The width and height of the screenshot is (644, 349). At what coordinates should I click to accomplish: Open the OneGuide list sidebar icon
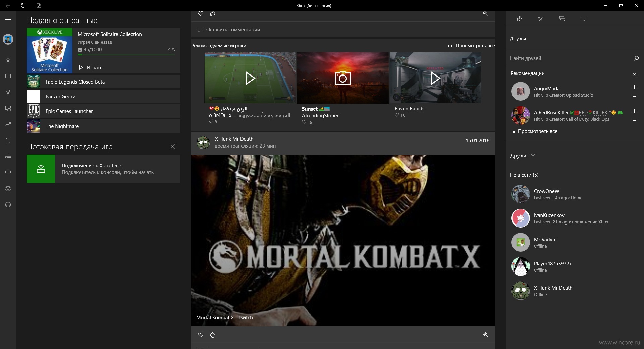(8, 156)
